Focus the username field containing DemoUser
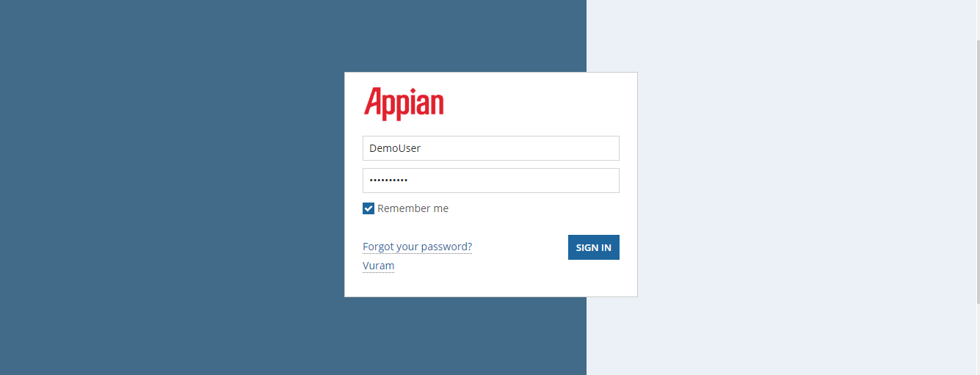This screenshot has height=375, width=980. [491, 148]
